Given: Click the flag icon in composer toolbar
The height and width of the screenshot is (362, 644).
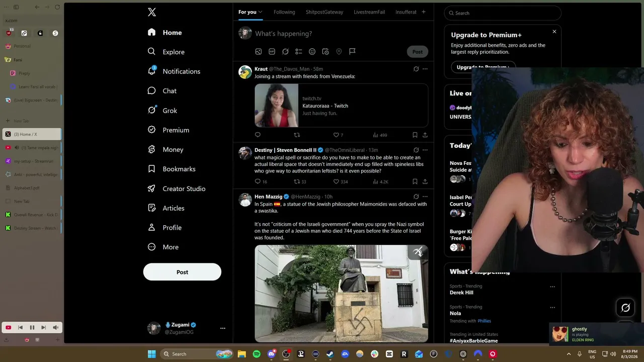Looking at the screenshot, I should [x=352, y=51].
